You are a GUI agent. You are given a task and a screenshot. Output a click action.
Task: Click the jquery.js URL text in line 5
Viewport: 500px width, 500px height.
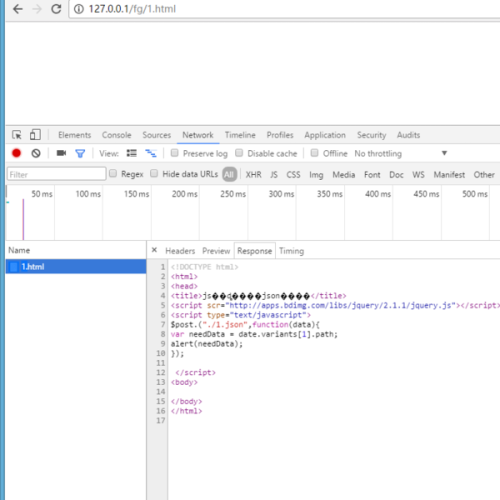[x=340, y=305]
